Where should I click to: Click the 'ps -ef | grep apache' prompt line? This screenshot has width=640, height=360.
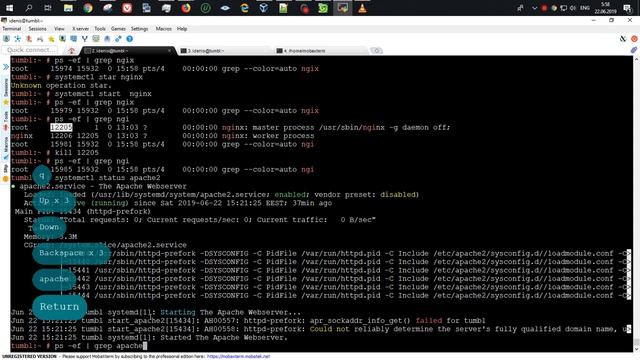[x=78, y=346]
